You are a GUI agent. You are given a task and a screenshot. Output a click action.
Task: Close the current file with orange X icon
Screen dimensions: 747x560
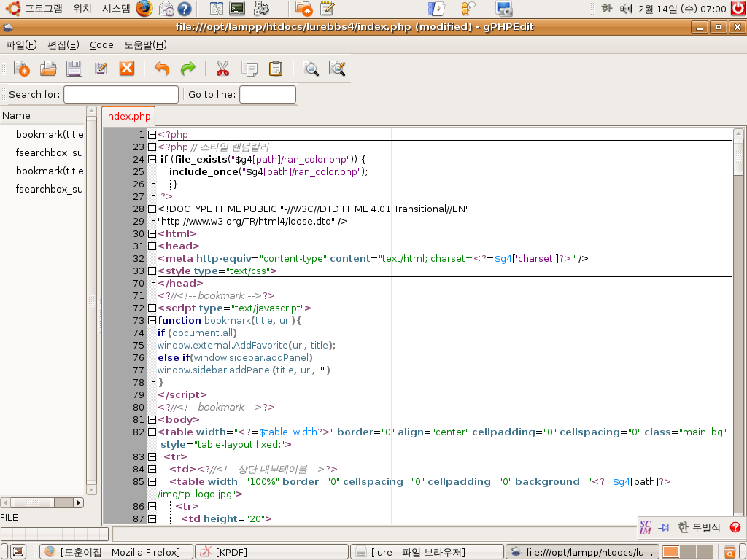(x=127, y=69)
